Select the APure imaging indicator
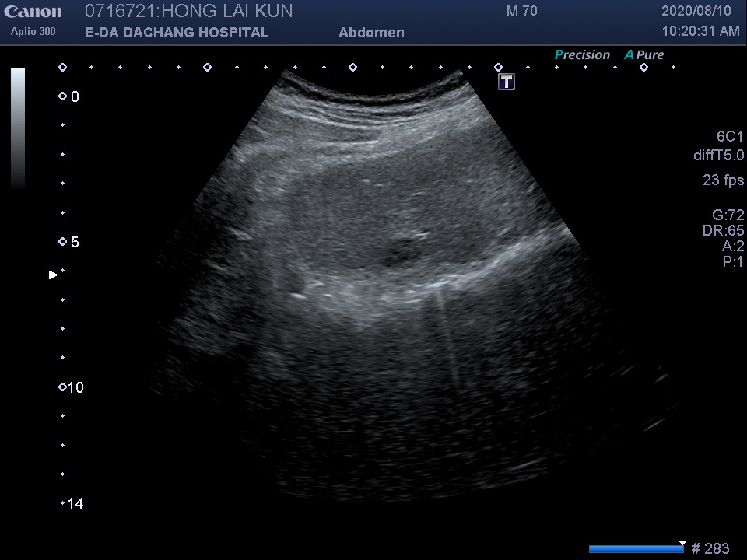This screenshot has width=747, height=560. (x=644, y=55)
